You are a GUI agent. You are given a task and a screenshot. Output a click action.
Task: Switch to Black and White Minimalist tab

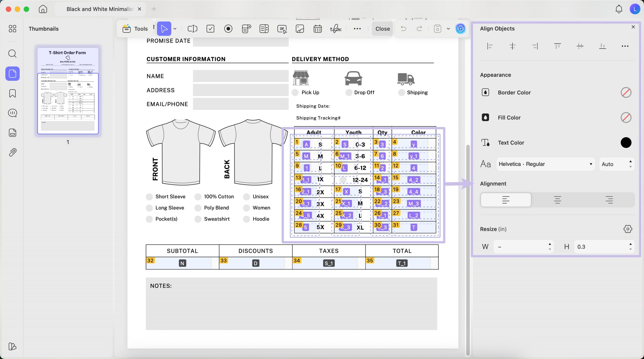pos(100,9)
